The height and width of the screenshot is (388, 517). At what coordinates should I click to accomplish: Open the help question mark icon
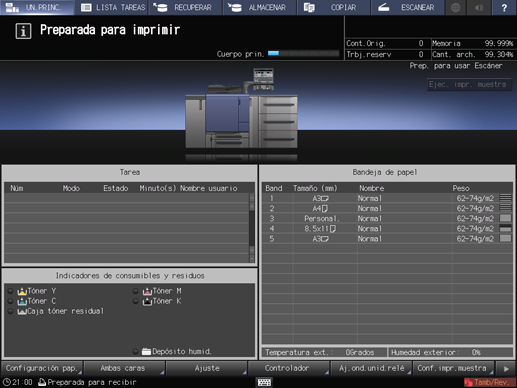pyautogui.click(x=504, y=7)
